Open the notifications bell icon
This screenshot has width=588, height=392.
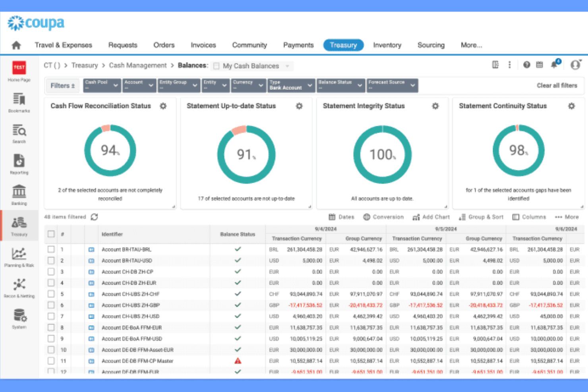click(x=555, y=65)
